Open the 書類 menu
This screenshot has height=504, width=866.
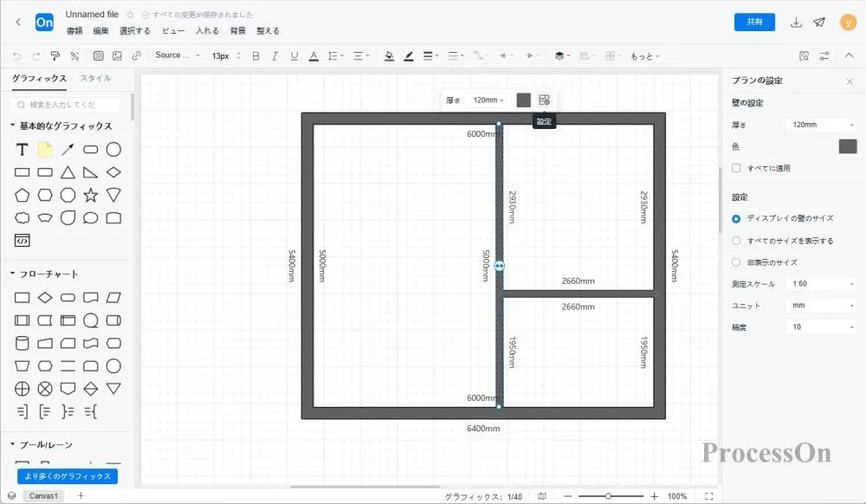(74, 31)
